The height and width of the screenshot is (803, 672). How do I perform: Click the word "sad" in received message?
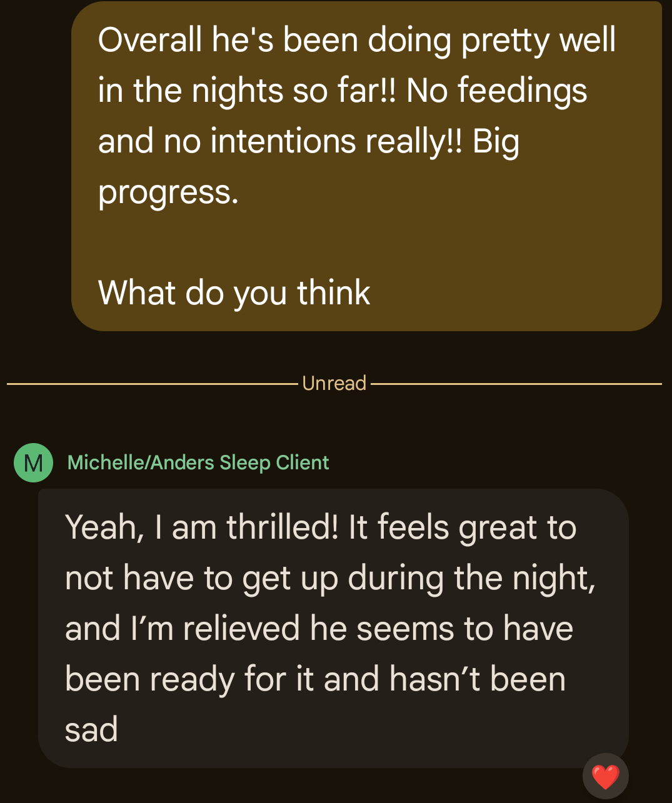coord(91,729)
